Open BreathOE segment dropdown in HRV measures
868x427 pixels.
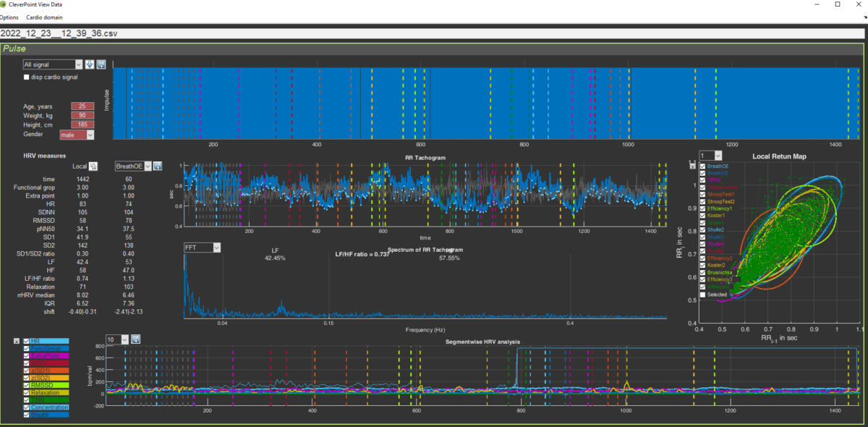(x=132, y=166)
